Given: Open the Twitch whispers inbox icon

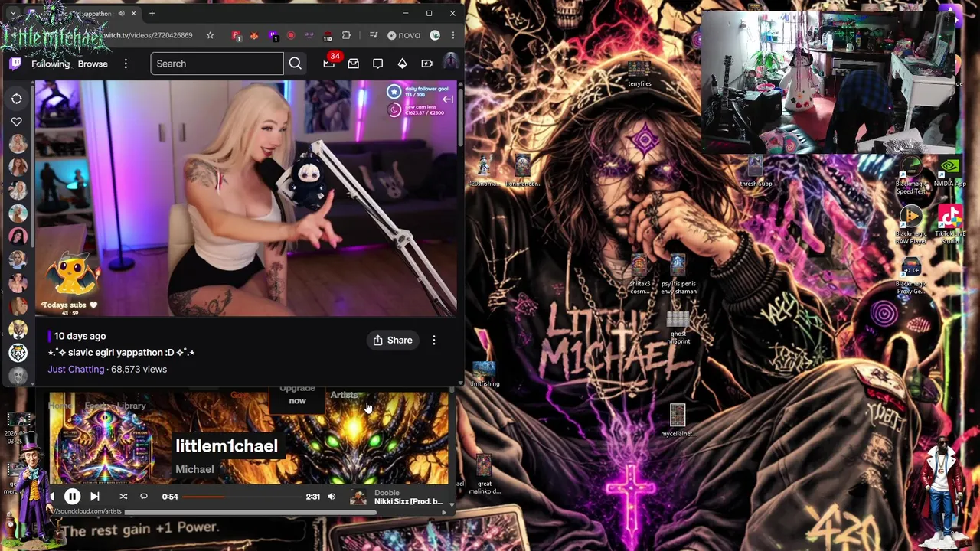Looking at the screenshot, I should (x=353, y=64).
